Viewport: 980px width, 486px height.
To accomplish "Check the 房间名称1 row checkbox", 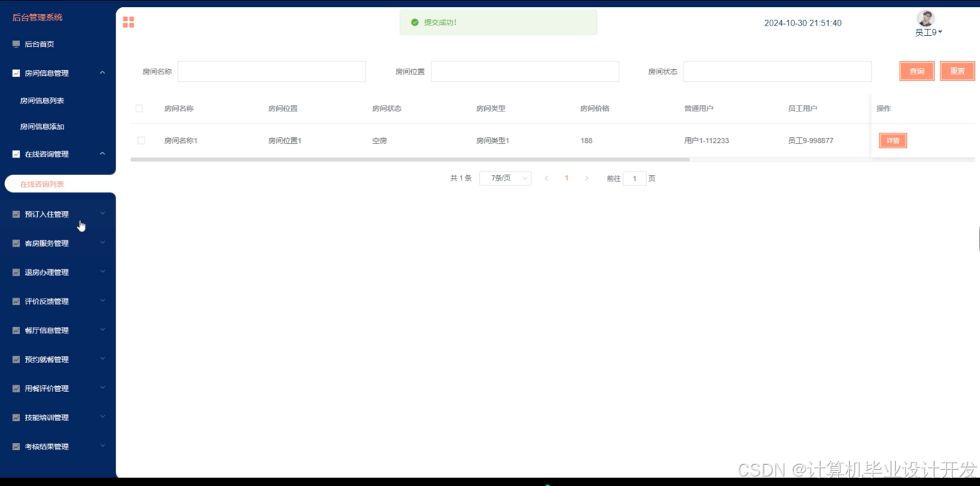I will pos(142,140).
